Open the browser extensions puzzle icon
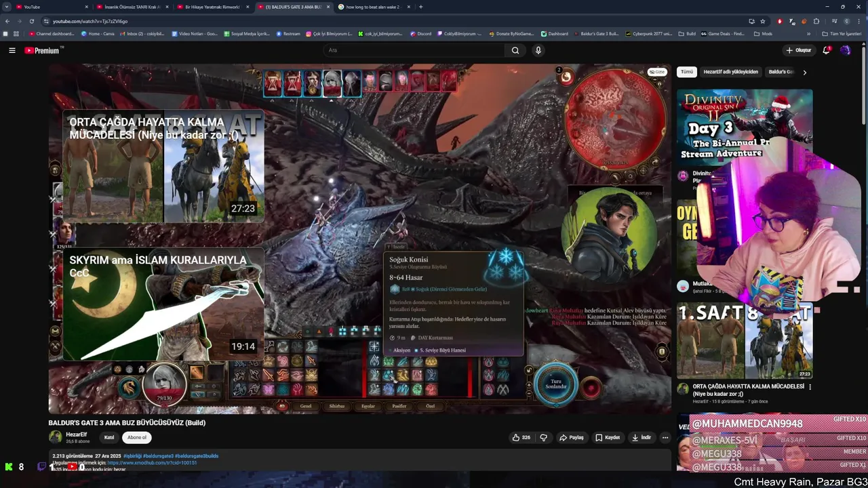 click(x=816, y=21)
